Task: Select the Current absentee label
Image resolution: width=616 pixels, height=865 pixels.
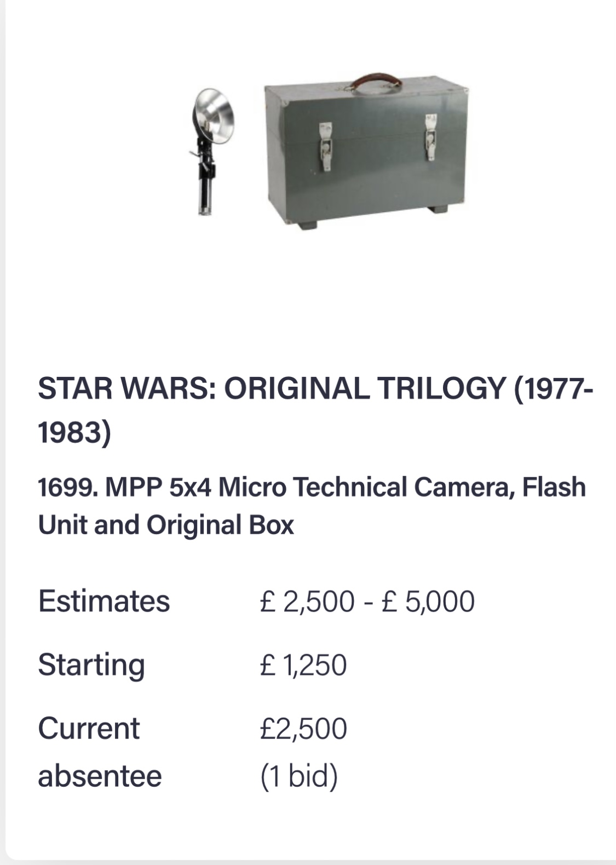Action: pyautogui.click(x=100, y=752)
